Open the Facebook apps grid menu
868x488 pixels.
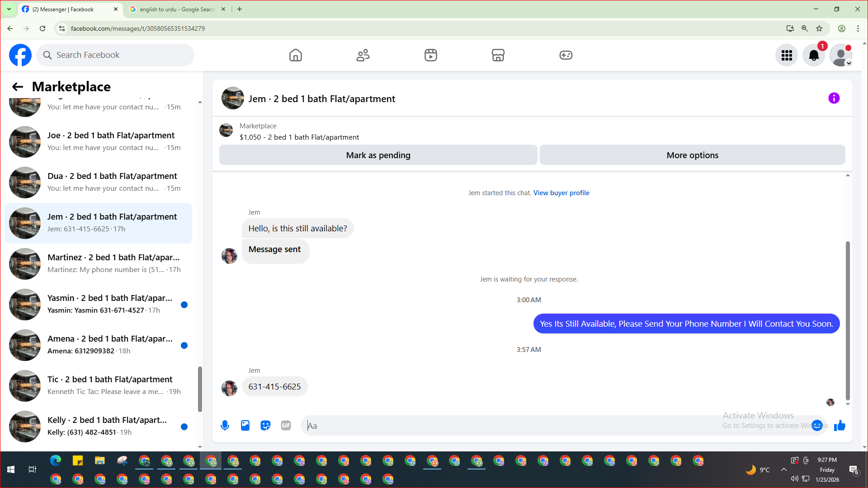click(x=787, y=55)
